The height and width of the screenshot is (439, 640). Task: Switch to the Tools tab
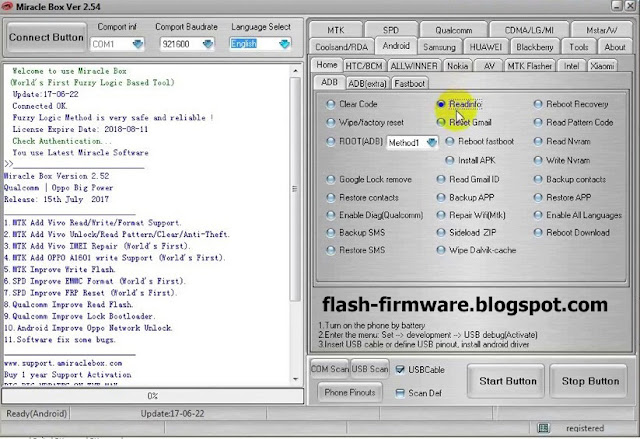pyautogui.click(x=578, y=47)
